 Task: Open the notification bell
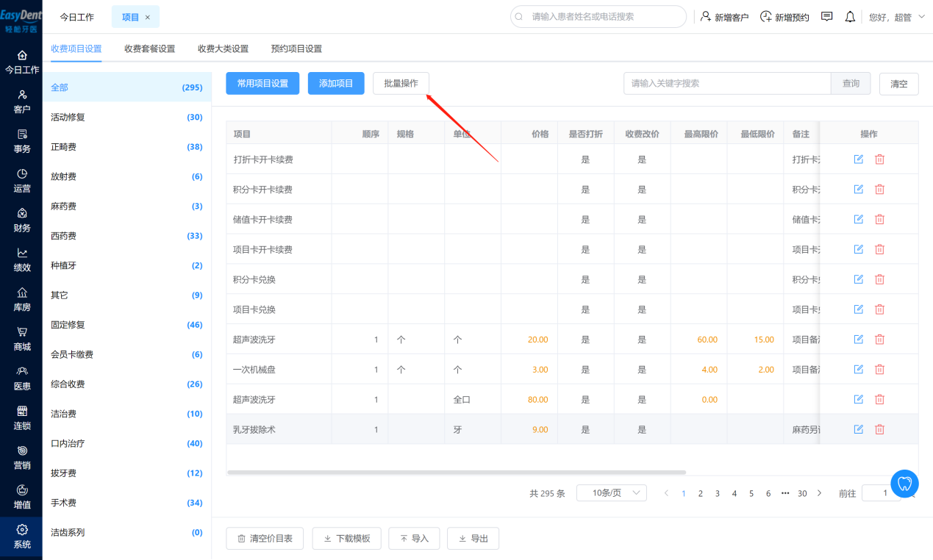point(850,16)
